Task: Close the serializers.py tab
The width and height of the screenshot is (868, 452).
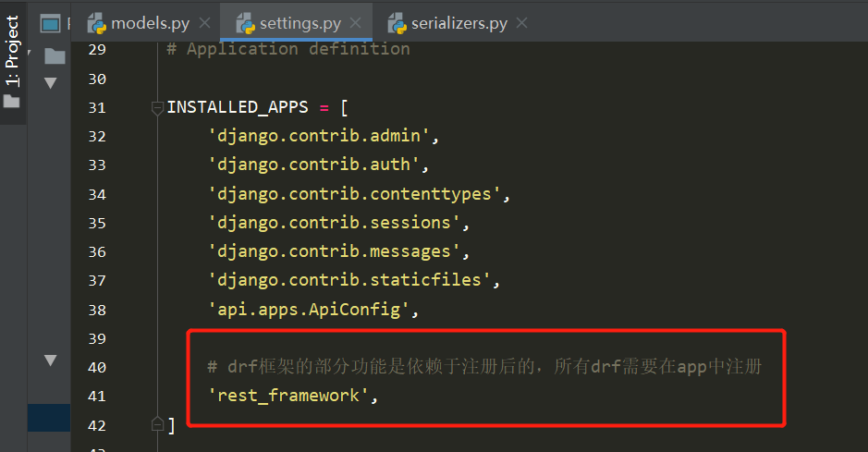Action: tap(521, 23)
